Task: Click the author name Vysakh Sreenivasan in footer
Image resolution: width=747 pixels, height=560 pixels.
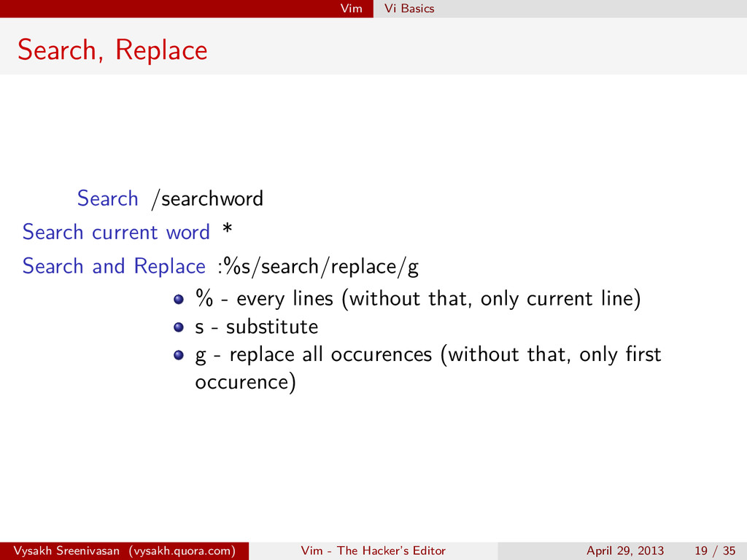Action: [66, 551]
